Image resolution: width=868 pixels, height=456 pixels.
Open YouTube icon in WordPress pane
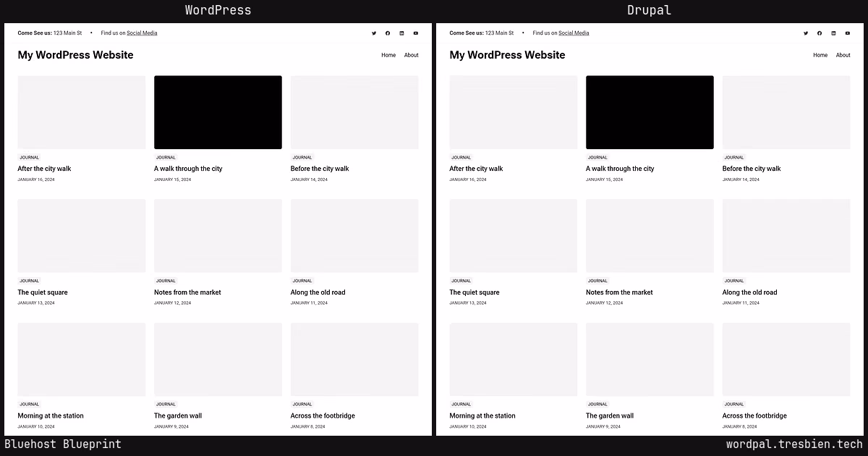[415, 33]
